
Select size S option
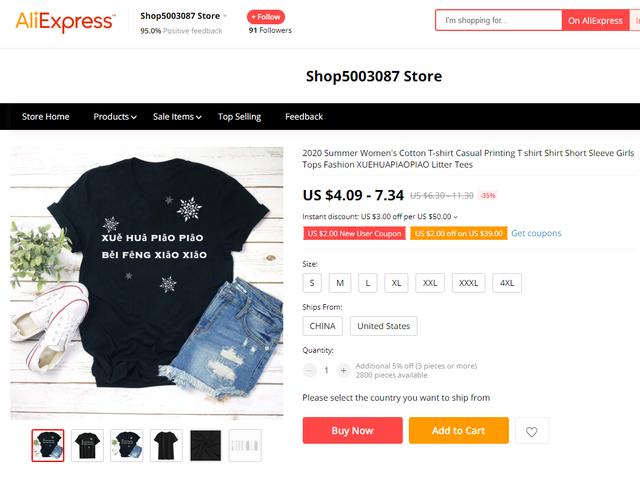[x=312, y=283]
